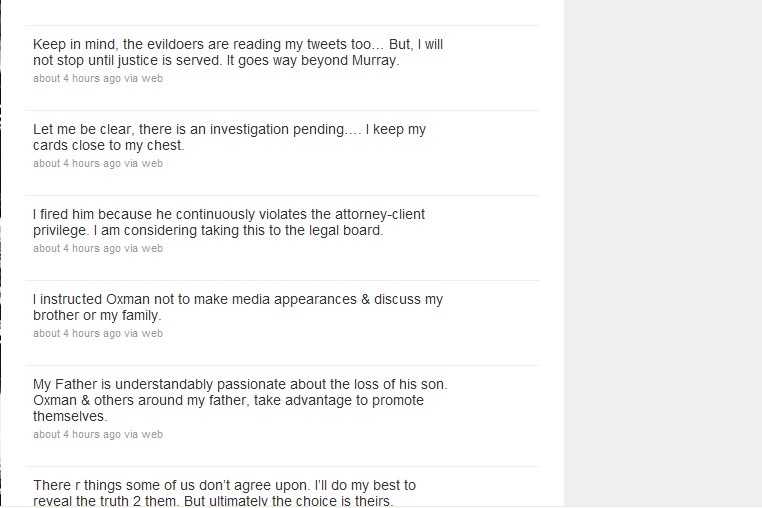Click the 'web' source under the evildoers tweet

[152, 78]
